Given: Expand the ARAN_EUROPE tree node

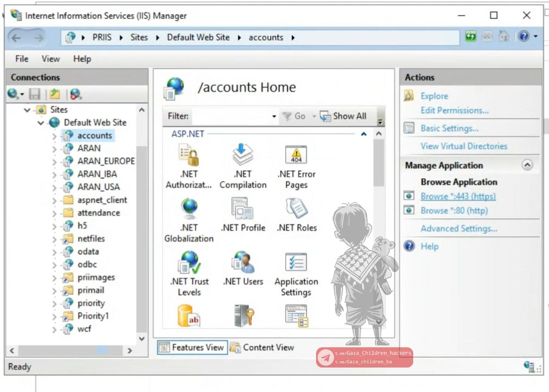Looking at the screenshot, I should tap(54, 161).
